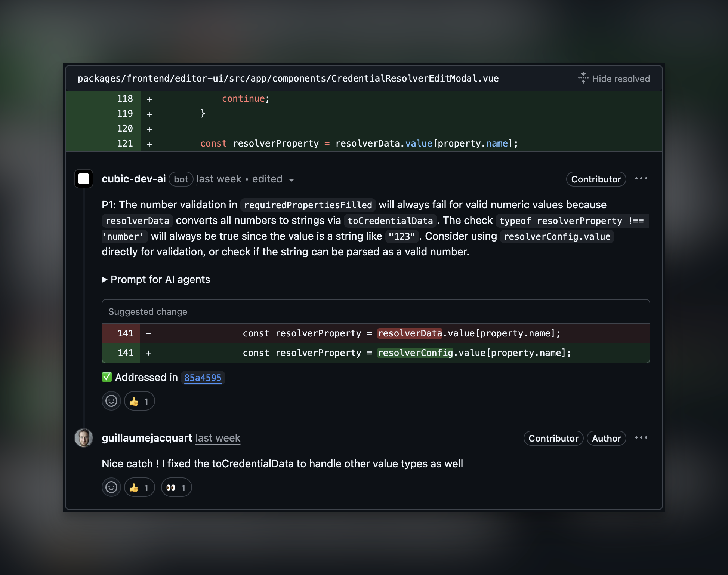Open cubic-dev-ai comment 'last week' timestamp
Image resolution: width=728 pixels, height=575 pixels.
[219, 179]
